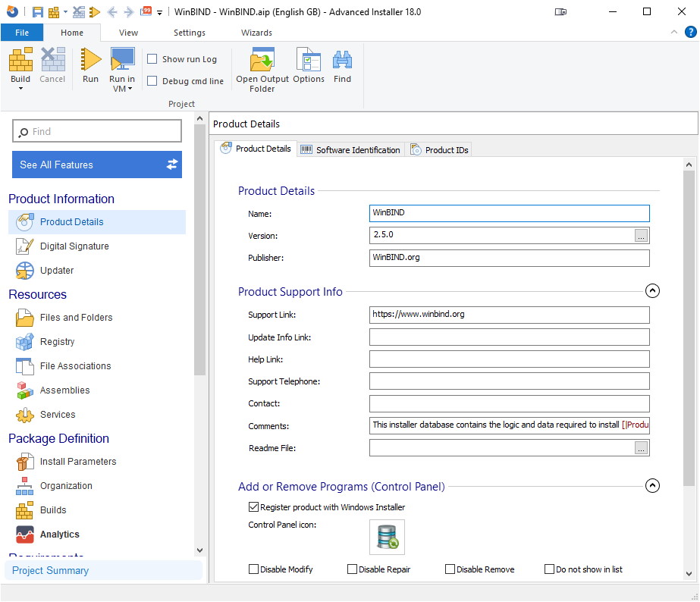Collapse the Product Support Info section

tap(652, 291)
